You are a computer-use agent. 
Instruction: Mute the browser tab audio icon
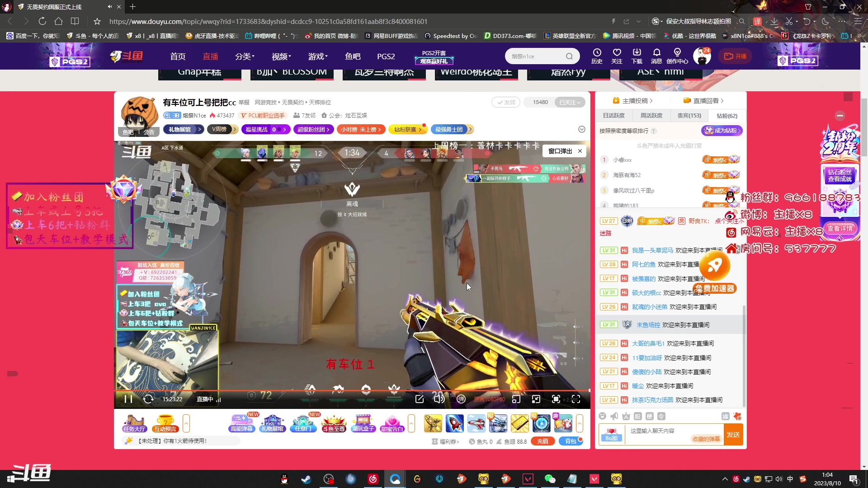point(109,7)
